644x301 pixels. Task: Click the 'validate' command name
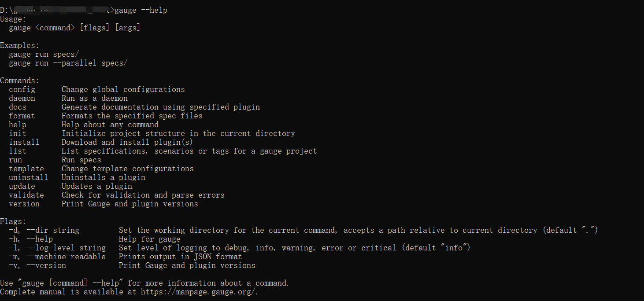[26, 195]
